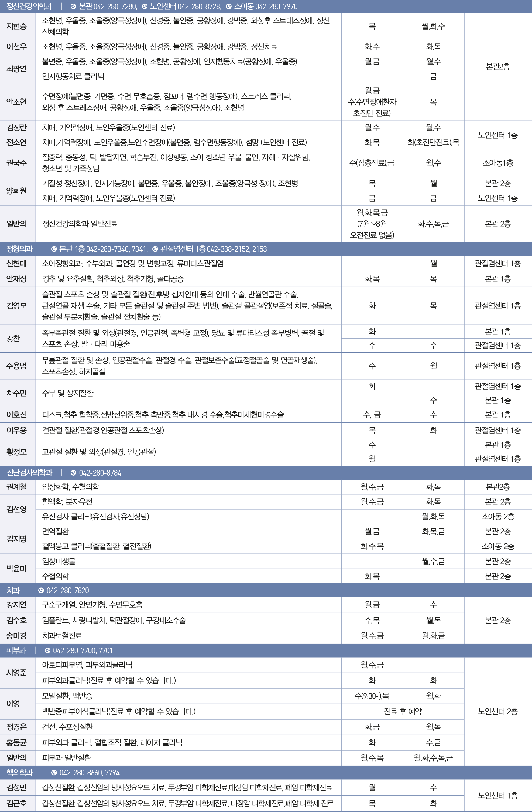Viewport: 532px width, 812px height.
Task: Click doctor name 이우용
Action: 16,430
